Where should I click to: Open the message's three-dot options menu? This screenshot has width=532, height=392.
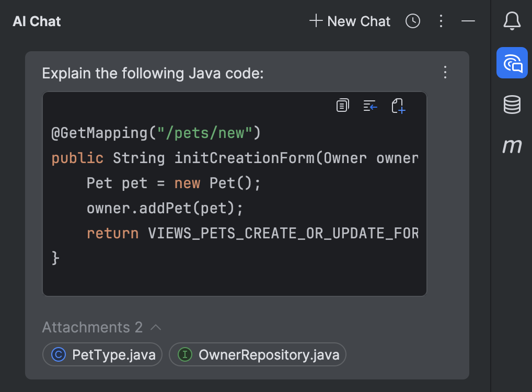(445, 72)
